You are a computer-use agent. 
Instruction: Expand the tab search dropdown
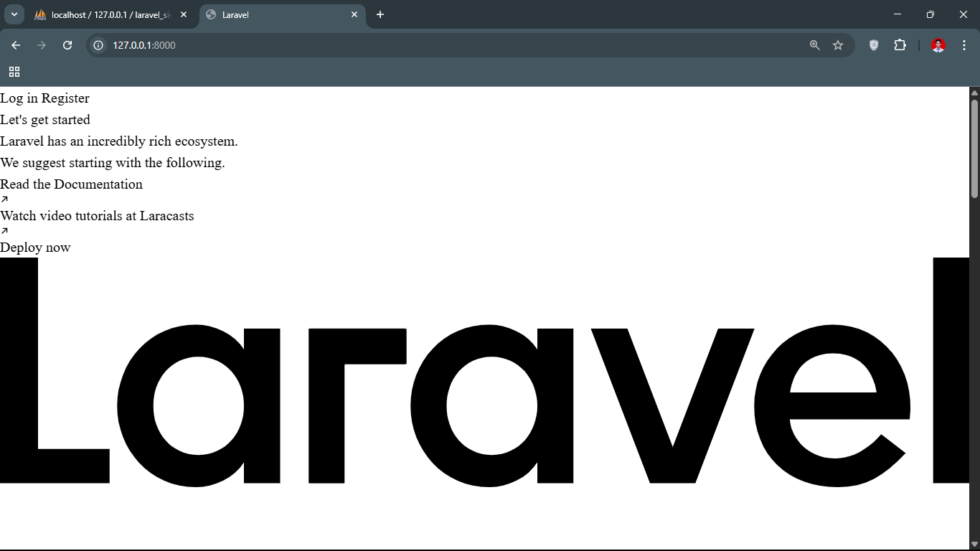point(14,14)
